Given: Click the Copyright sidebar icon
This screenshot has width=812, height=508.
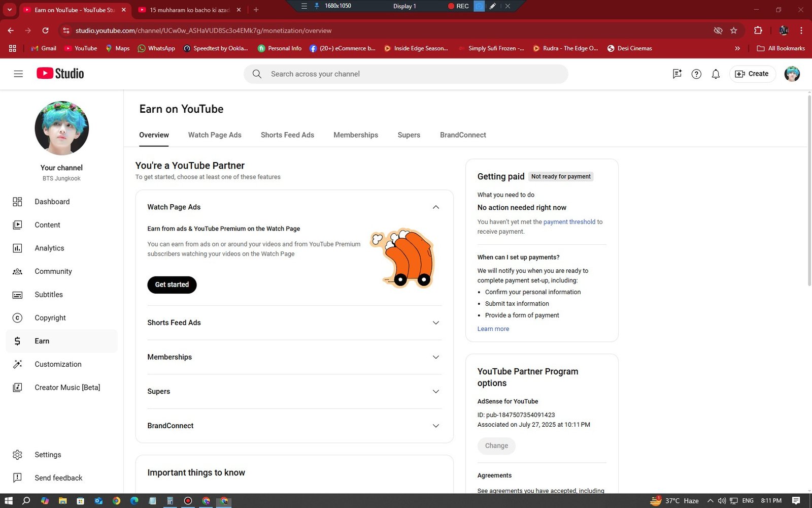Looking at the screenshot, I should point(17,318).
